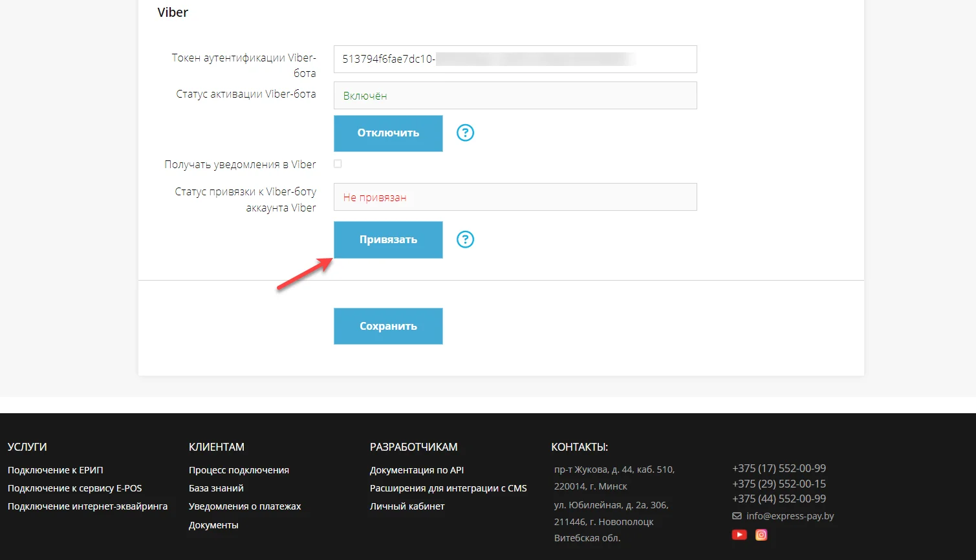Screen dimensions: 976x560
Task: Click the КОНТАКТЫ: footer heading
Action: pyautogui.click(x=580, y=447)
